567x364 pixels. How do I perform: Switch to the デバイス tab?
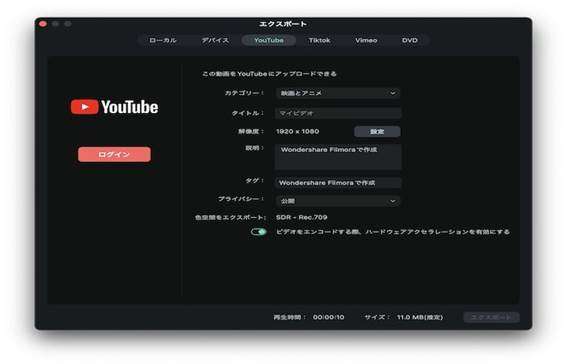point(215,40)
